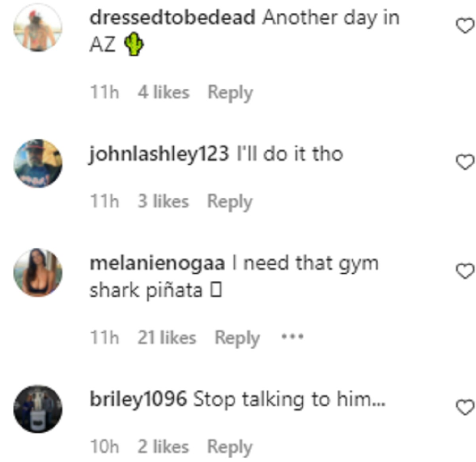This screenshot has width=476, height=462.
Task: Reply to dressedtobedead's Another day in AZ comment
Action: [230, 93]
